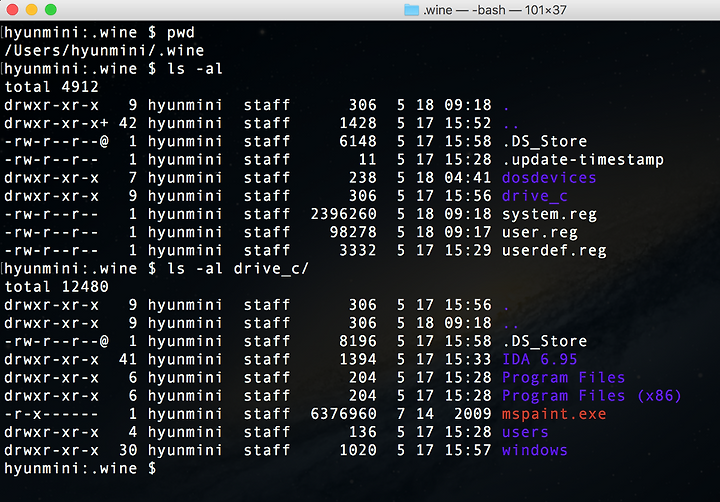Click the 'ls -al drive_c/' command

click(x=238, y=269)
